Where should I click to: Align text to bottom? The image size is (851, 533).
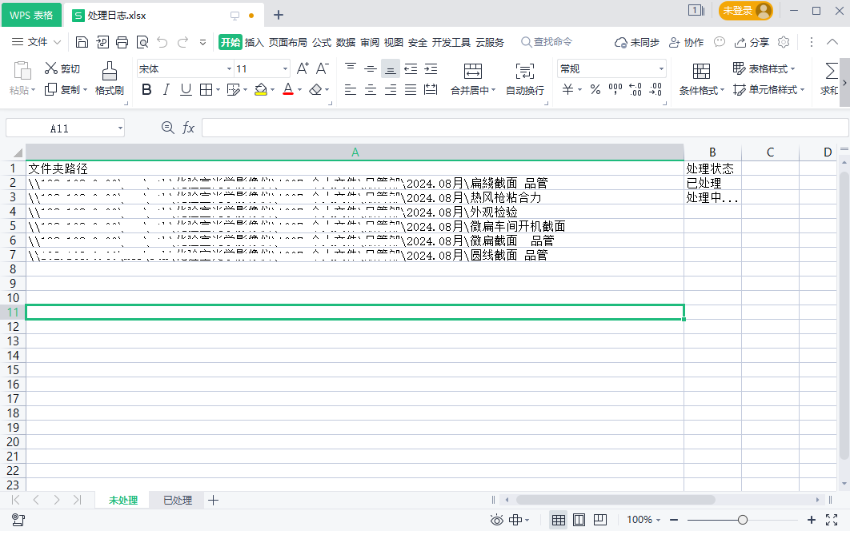point(390,68)
